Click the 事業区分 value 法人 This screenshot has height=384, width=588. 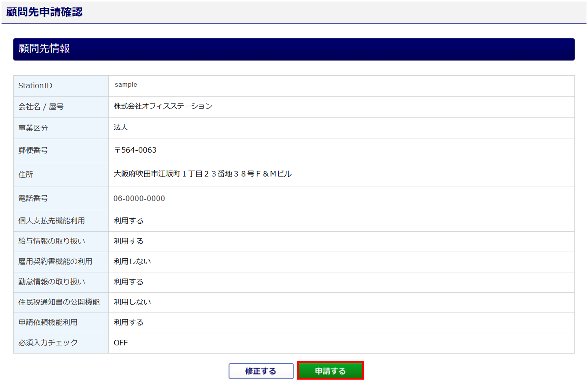tap(121, 127)
